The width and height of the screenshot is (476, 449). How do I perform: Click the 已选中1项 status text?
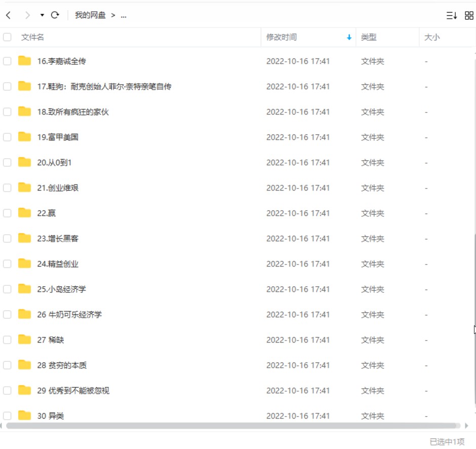[447, 441]
